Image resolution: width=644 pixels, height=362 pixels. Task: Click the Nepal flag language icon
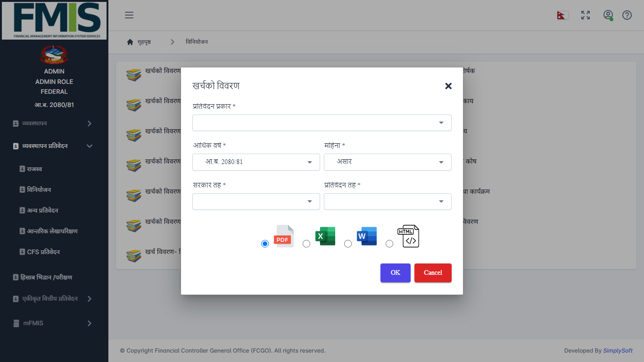pos(562,15)
